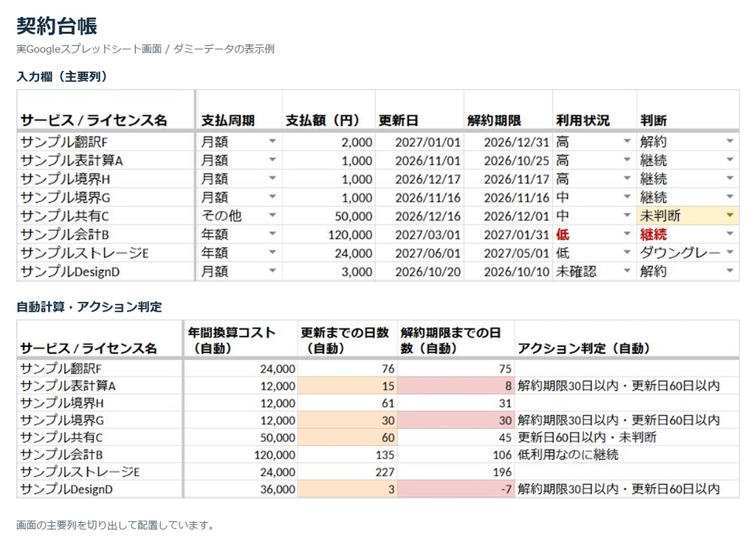Viewport: 756px width, 539px height.
Task: Select the 利用状況 column header
Action: point(594,110)
